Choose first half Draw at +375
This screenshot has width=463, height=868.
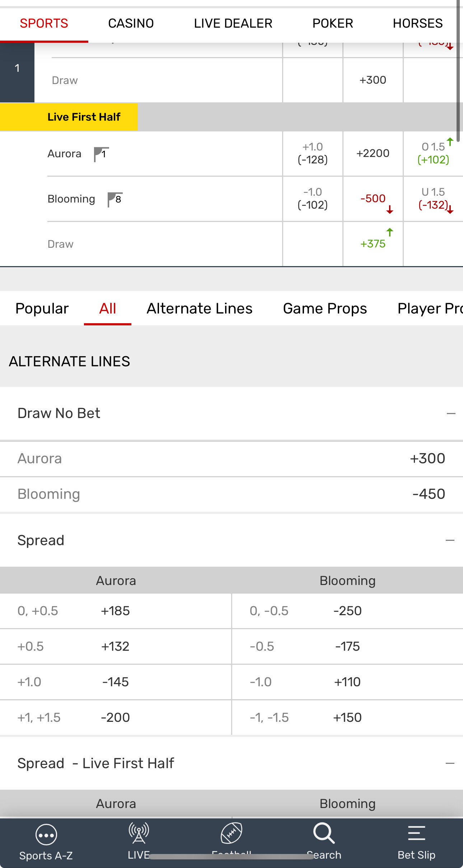click(x=373, y=244)
